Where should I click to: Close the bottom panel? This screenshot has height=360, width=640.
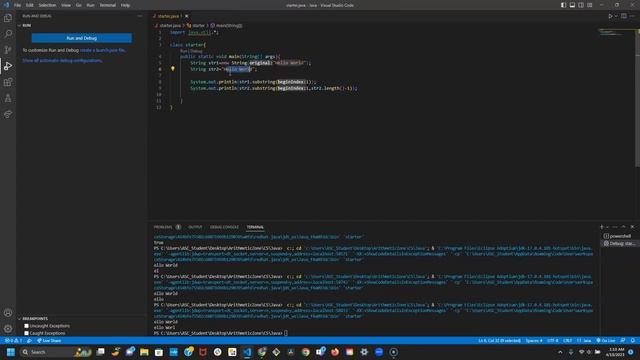[x=632, y=227]
